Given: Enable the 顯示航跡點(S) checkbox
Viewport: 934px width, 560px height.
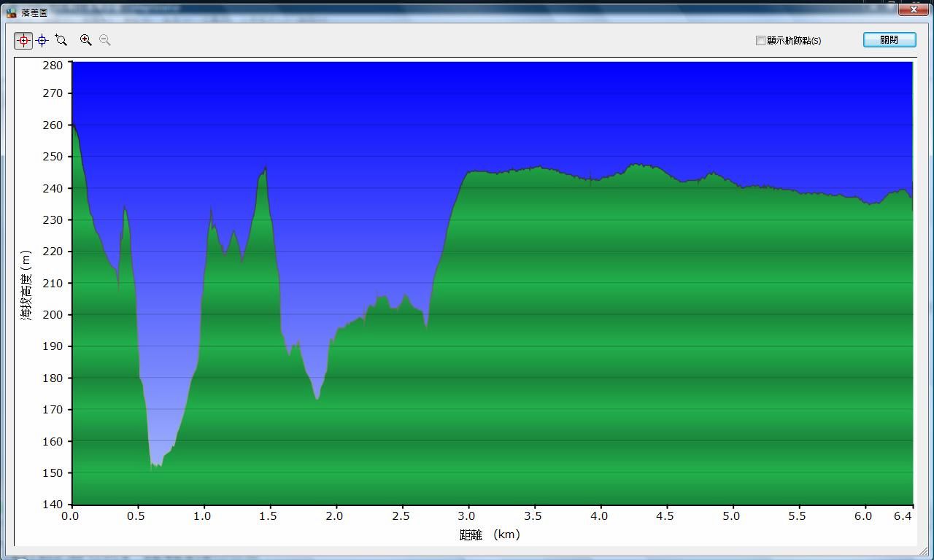Looking at the screenshot, I should 760,41.
